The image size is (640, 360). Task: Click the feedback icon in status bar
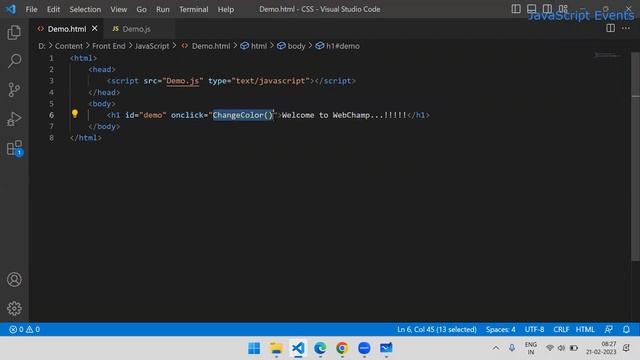click(609, 329)
